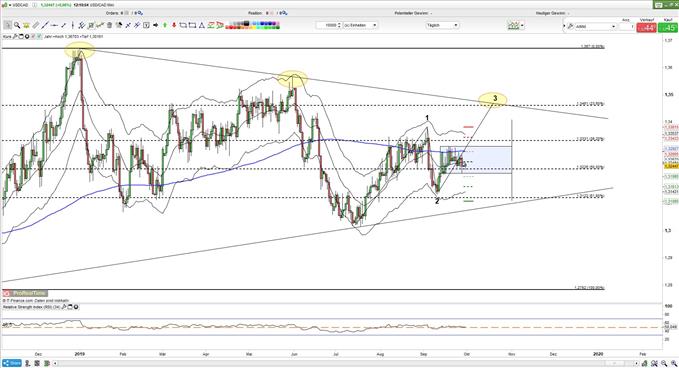Choose the vertical line drawing tool
The height and width of the screenshot is (368, 679).
(x=72, y=25)
